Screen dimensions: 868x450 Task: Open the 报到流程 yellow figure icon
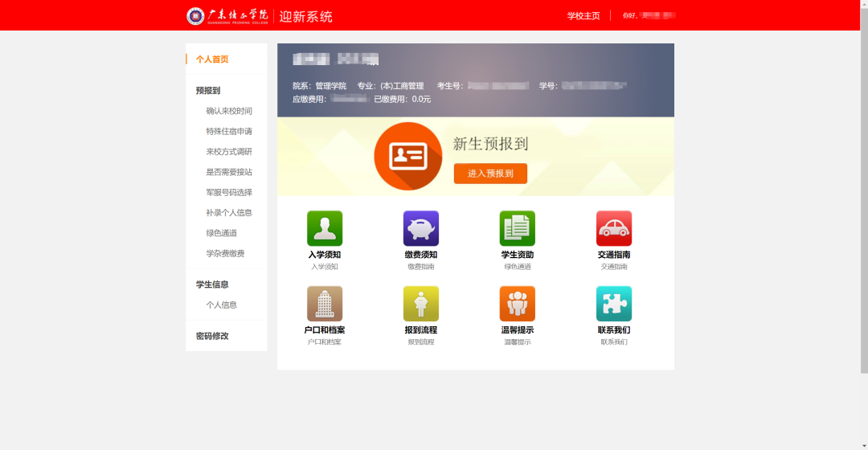click(x=420, y=303)
